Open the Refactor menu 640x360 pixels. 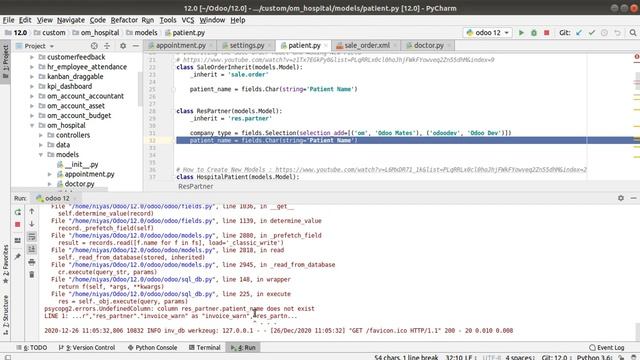[124, 20]
